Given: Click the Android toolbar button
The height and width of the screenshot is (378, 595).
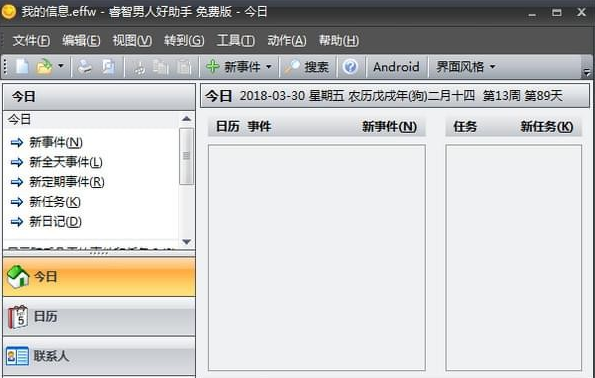Looking at the screenshot, I should coord(396,67).
